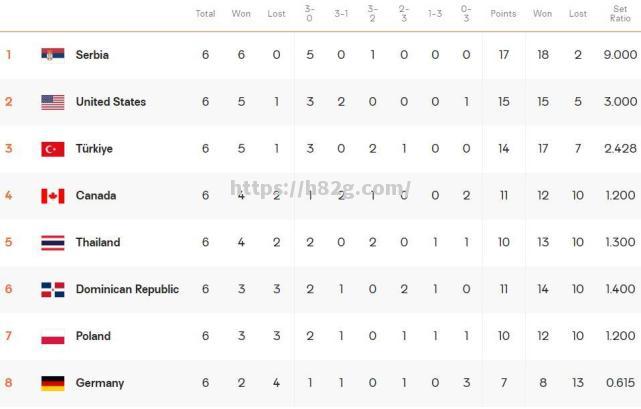Open the Serbia team link
Screen dimensions: 641x409
click(92, 55)
